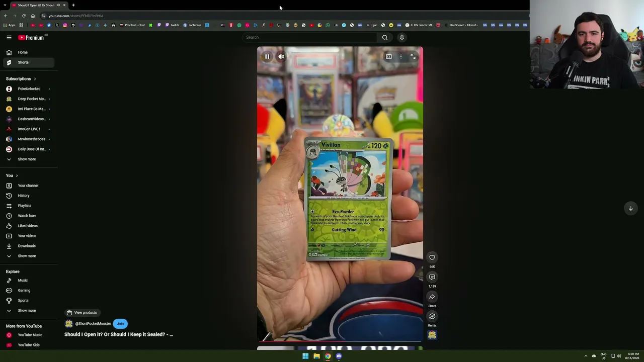Click the Join button
This screenshot has height=362, width=644.
pos(120,323)
